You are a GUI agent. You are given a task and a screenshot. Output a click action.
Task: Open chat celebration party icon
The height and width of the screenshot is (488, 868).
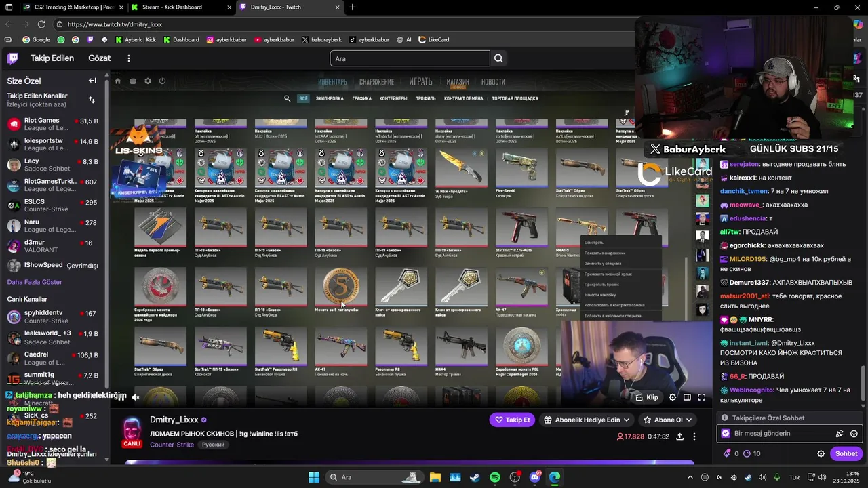(x=840, y=434)
